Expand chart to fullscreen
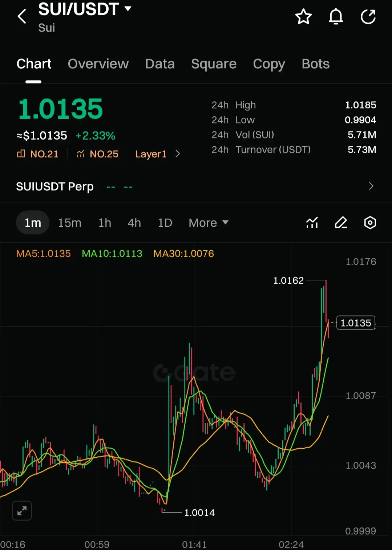Viewport: 392px width, 550px height. (x=22, y=511)
